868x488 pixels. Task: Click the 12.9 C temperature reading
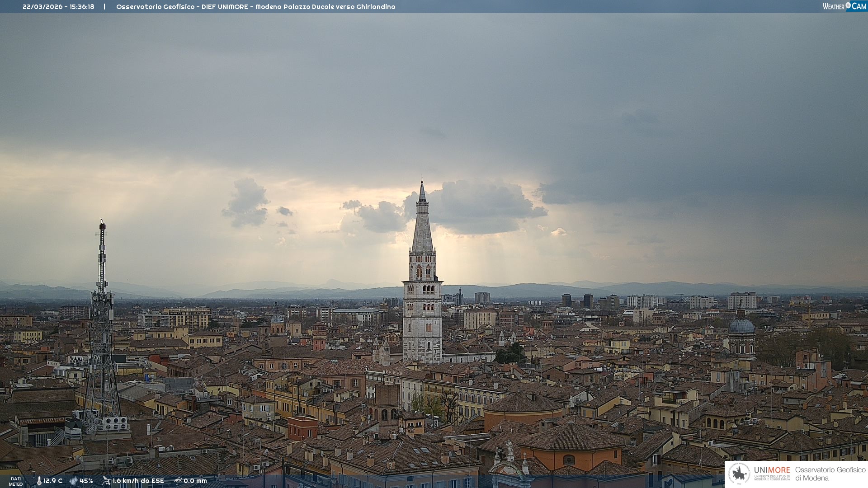coord(53,481)
